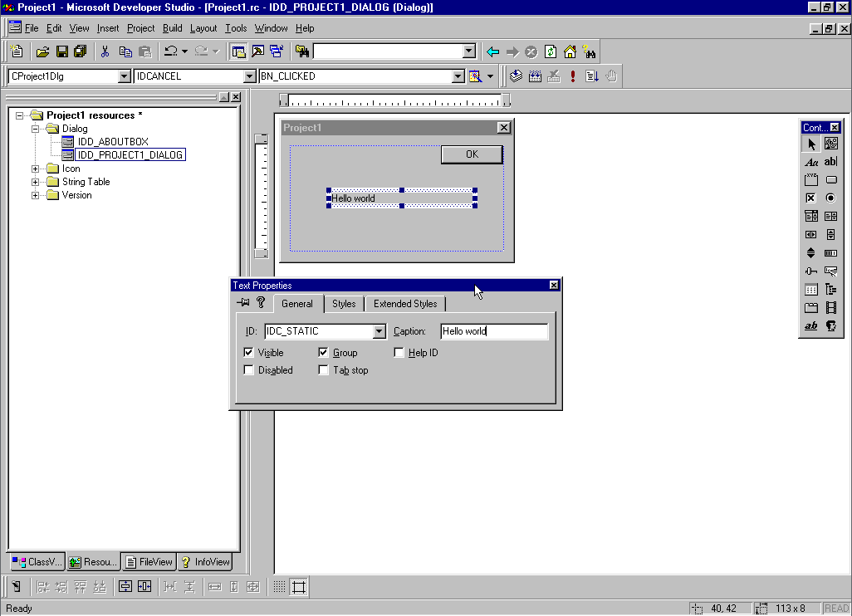Viewport: 852px width, 616px height.
Task: Click the Copy toolbar icon
Action: [125, 51]
